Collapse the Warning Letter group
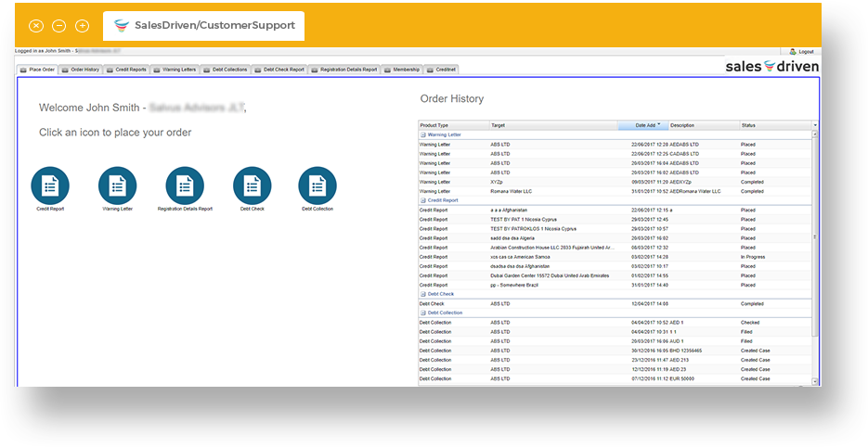The width and height of the screenshot is (868, 447). [x=423, y=135]
